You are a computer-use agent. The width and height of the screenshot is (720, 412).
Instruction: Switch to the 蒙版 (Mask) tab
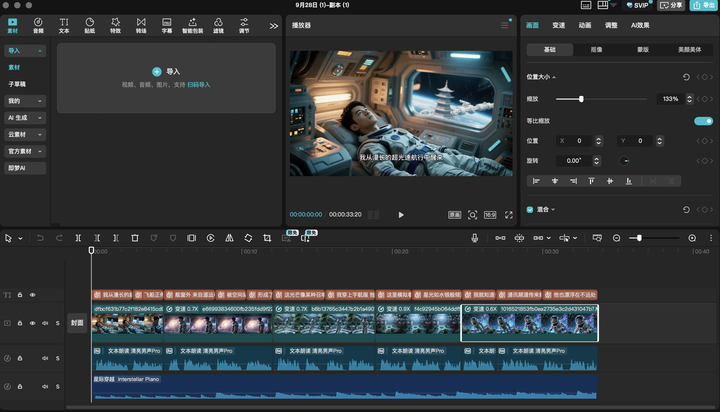(x=643, y=48)
